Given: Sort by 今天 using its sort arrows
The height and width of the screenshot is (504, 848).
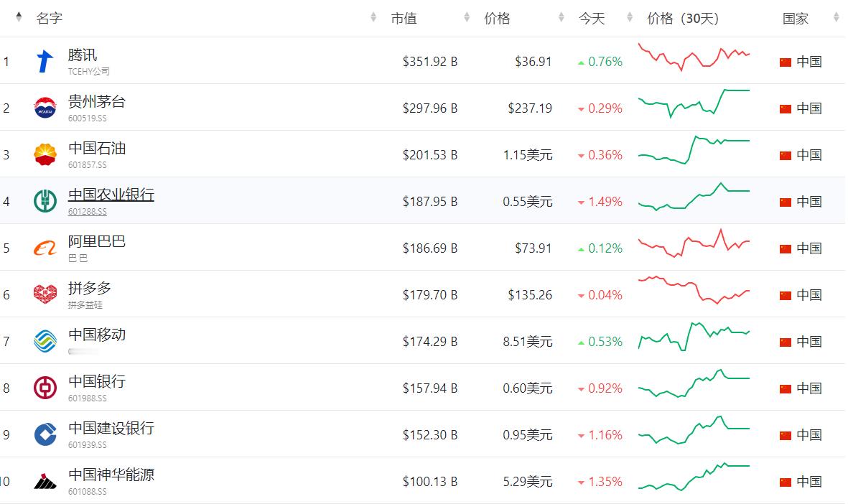Looking at the screenshot, I should [630, 17].
